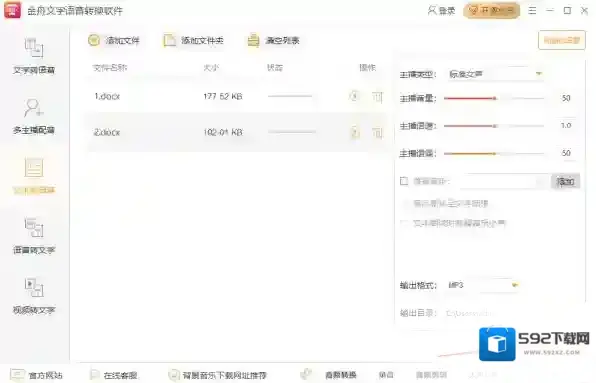Click the 官方网站 official website icon

click(17, 375)
